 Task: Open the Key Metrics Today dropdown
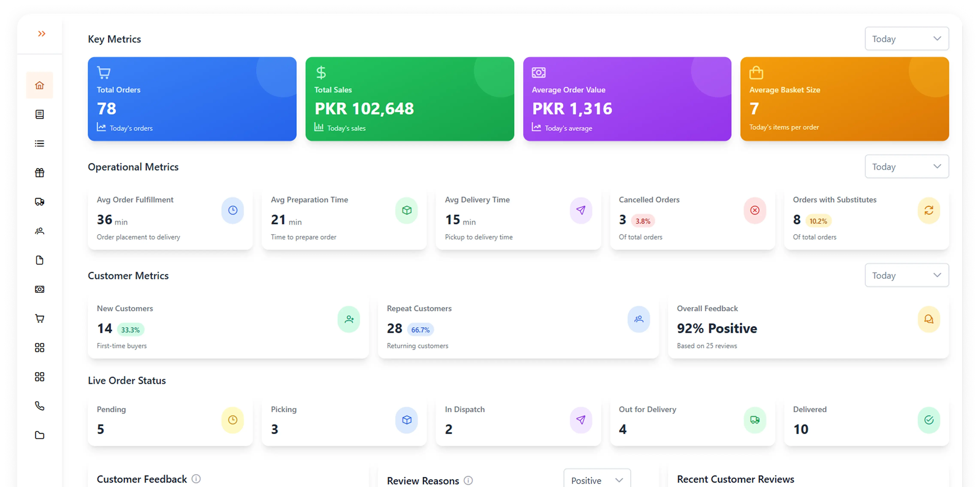[907, 39]
